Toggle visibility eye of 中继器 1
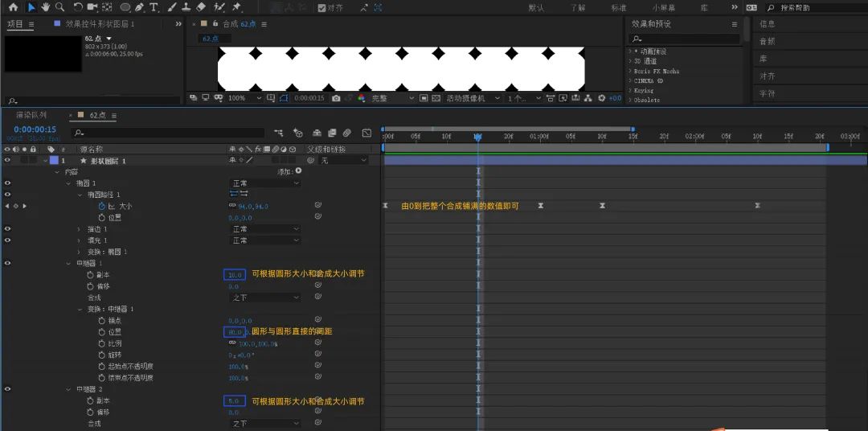The height and width of the screenshot is (431, 868). tap(8, 263)
